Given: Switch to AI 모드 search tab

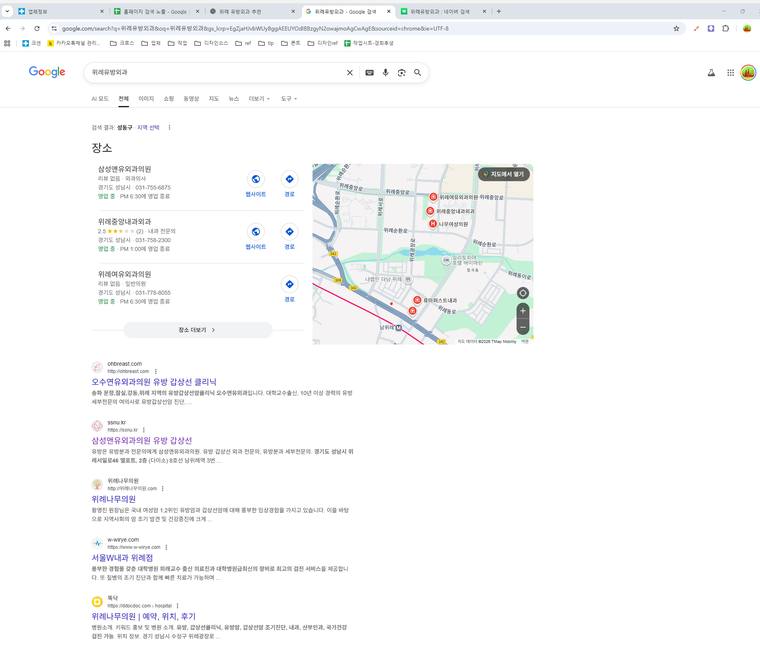Looking at the screenshot, I should [100, 98].
